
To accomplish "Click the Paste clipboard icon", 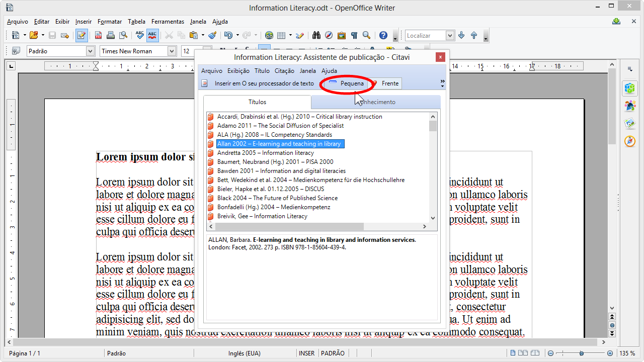I will pos(194,35).
